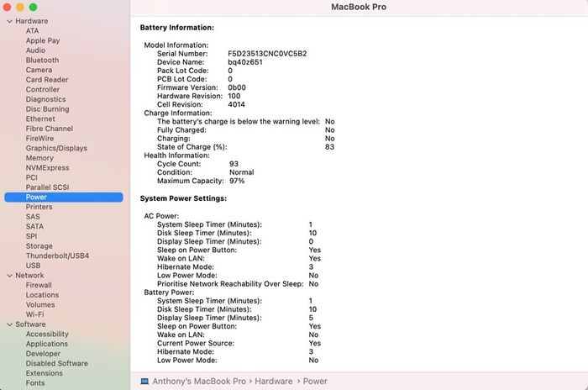This screenshot has width=588, height=390.
Task: Open Developer under Software
Action: [43, 354]
